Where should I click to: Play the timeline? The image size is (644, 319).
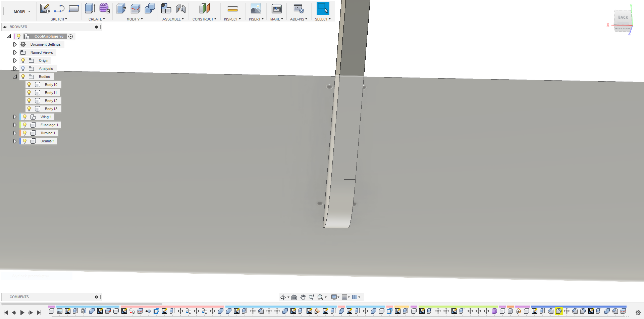click(x=22, y=313)
